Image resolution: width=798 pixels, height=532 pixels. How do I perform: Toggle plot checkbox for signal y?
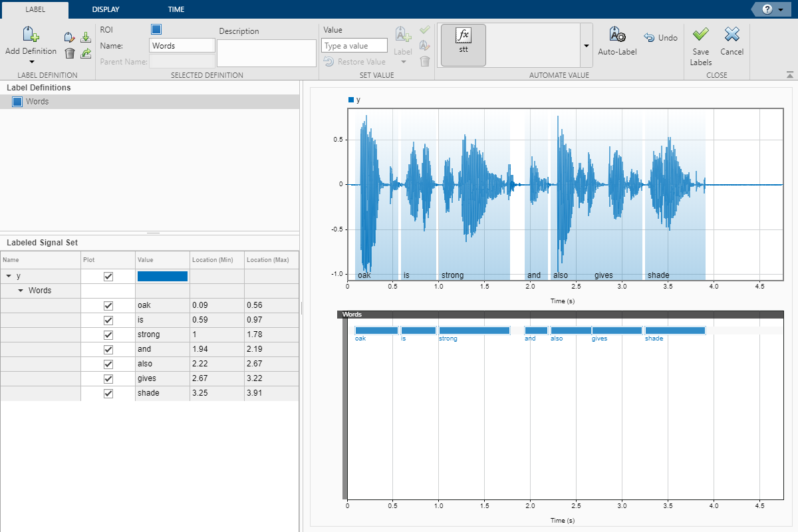pos(108,276)
